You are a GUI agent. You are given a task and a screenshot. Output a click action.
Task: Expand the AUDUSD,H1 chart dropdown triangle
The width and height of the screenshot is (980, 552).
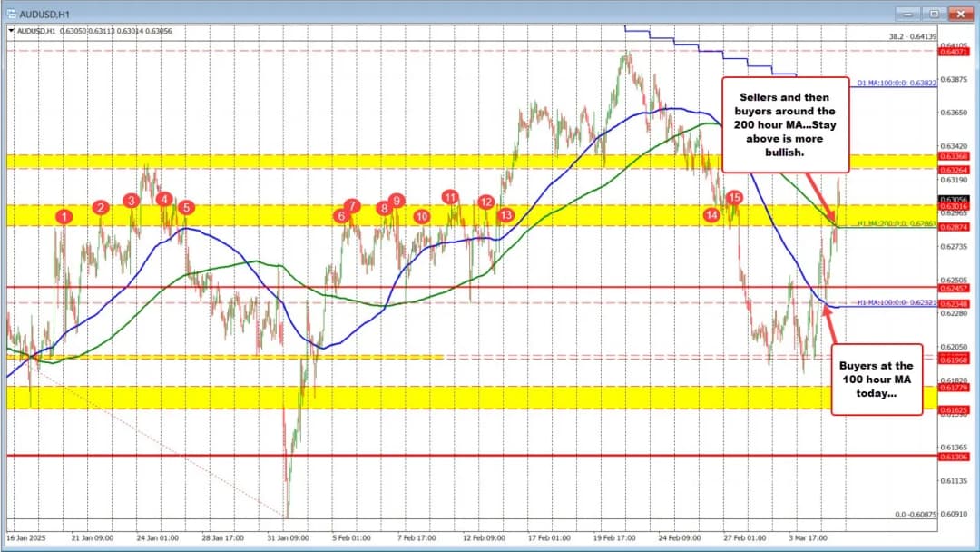tap(11, 31)
